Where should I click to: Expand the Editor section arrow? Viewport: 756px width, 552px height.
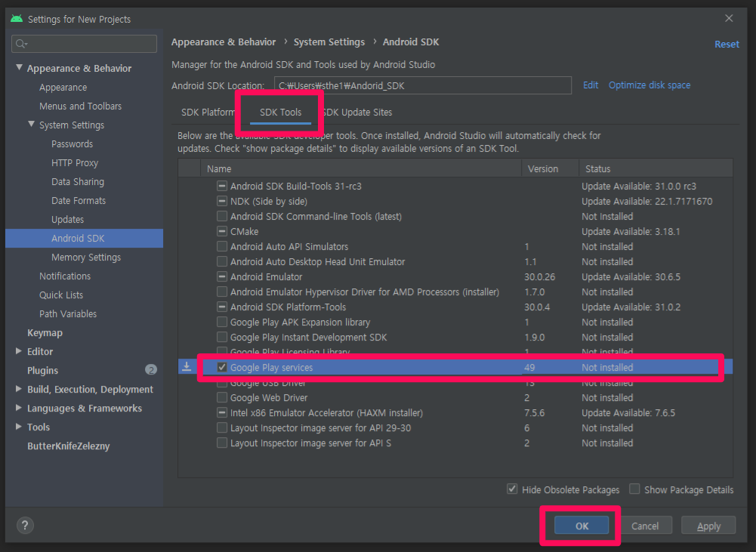(x=19, y=351)
